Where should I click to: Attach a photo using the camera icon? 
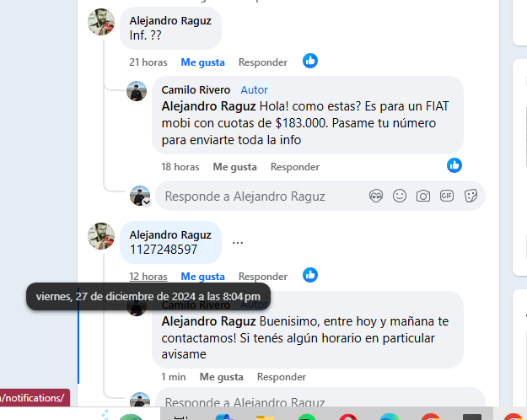pos(422,196)
